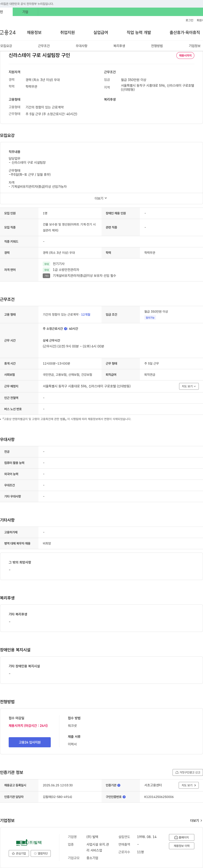Click the 우대 tag next to 1급 소방안전관리자

click(47, 270)
